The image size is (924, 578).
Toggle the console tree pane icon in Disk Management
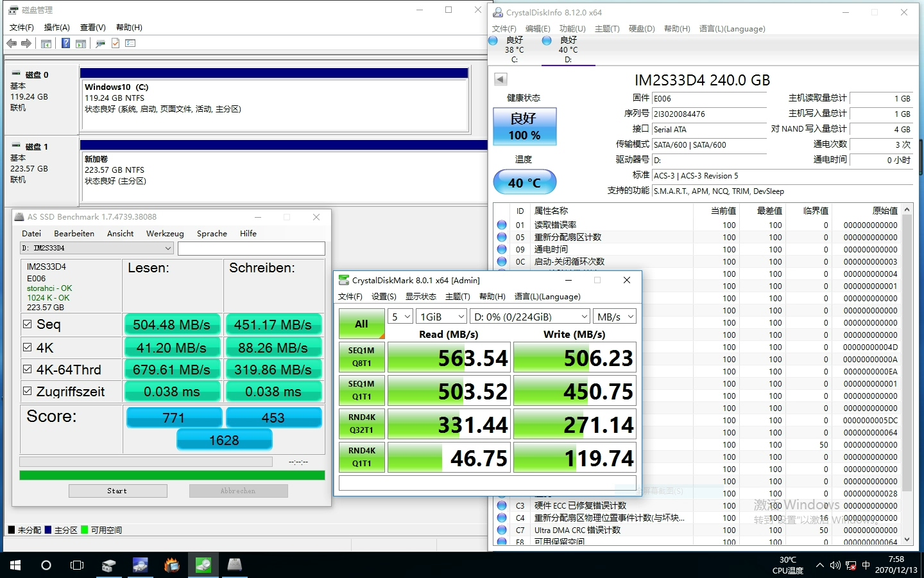[46, 43]
